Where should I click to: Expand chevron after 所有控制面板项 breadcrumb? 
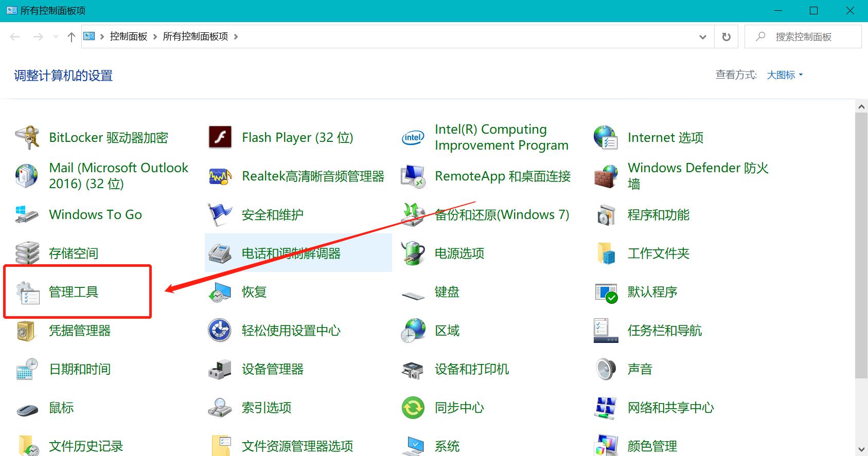pyautogui.click(x=236, y=37)
